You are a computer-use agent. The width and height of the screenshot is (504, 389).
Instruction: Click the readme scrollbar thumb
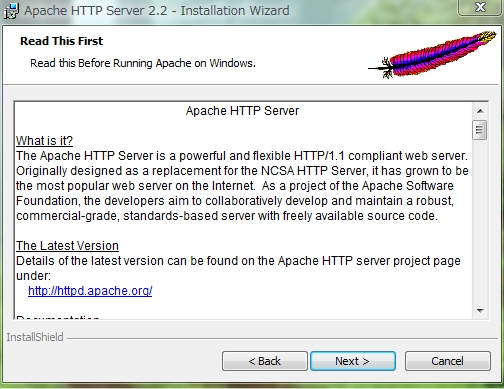[x=480, y=130]
